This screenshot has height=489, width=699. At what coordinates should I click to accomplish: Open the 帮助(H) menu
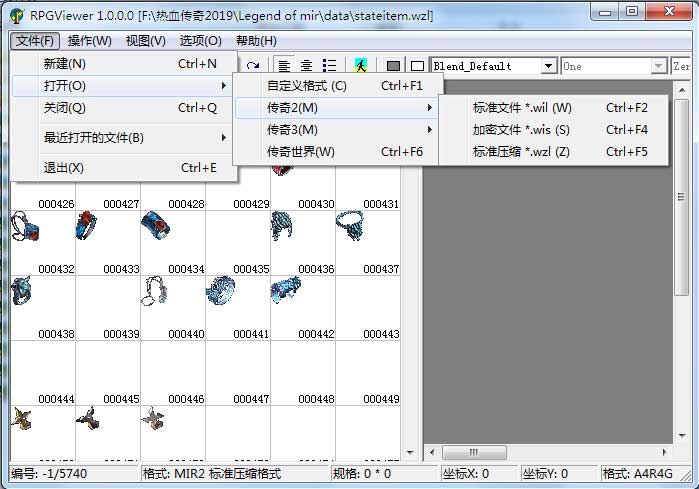(x=256, y=41)
